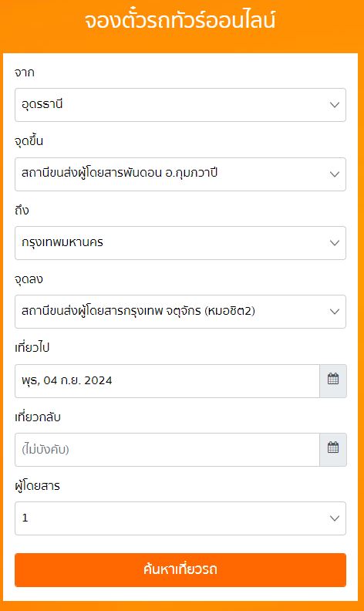Click the return date field (ไม่บังคับ)
The height and width of the screenshot is (611, 364).
pyautogui.click(x=167, y=449)
